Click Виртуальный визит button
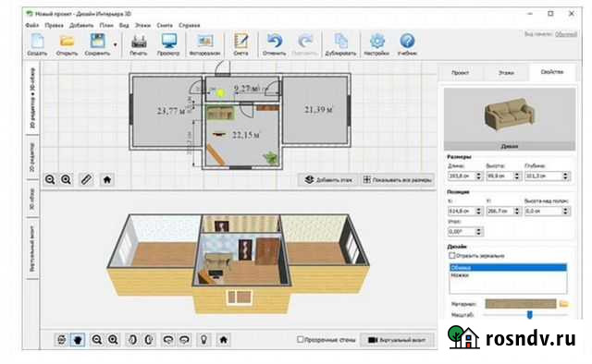The image size is (592, 364). pos(398,340)
